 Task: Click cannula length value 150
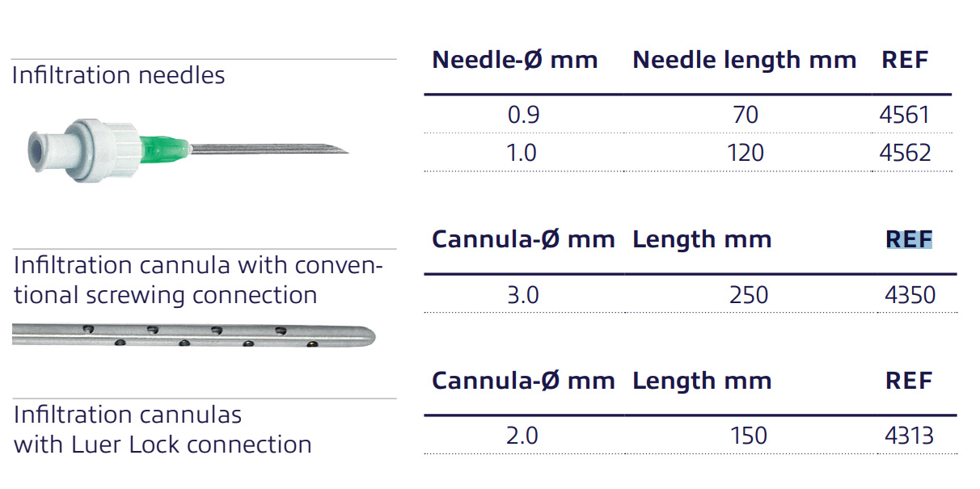pos(748,436)
